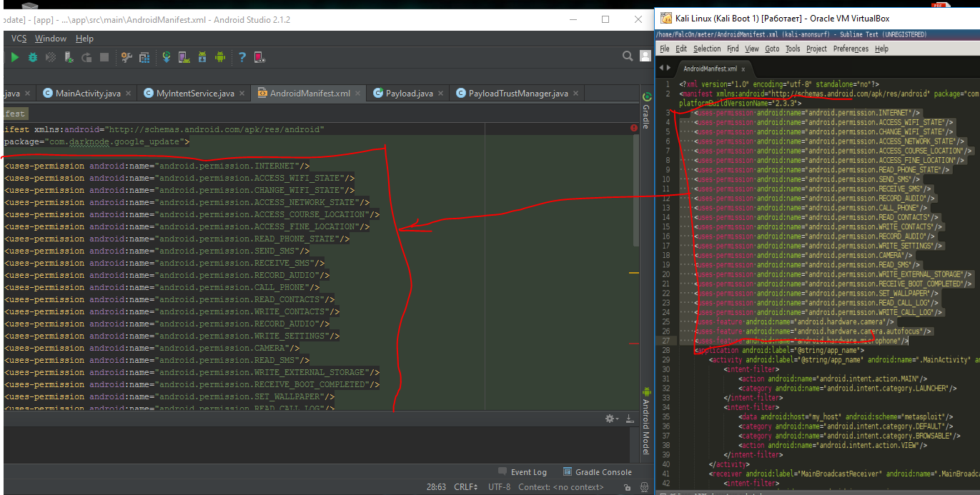Launch Android Device Monitor green robot icon
980x495 pixels.
coord(220,57)
